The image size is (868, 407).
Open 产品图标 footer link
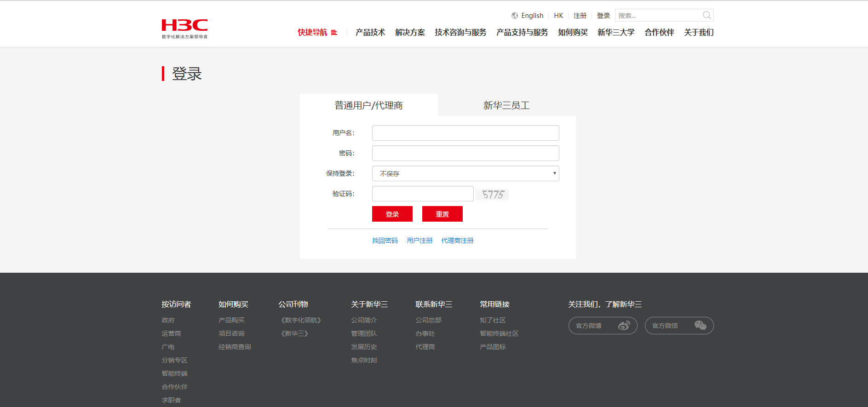(493, 347)
